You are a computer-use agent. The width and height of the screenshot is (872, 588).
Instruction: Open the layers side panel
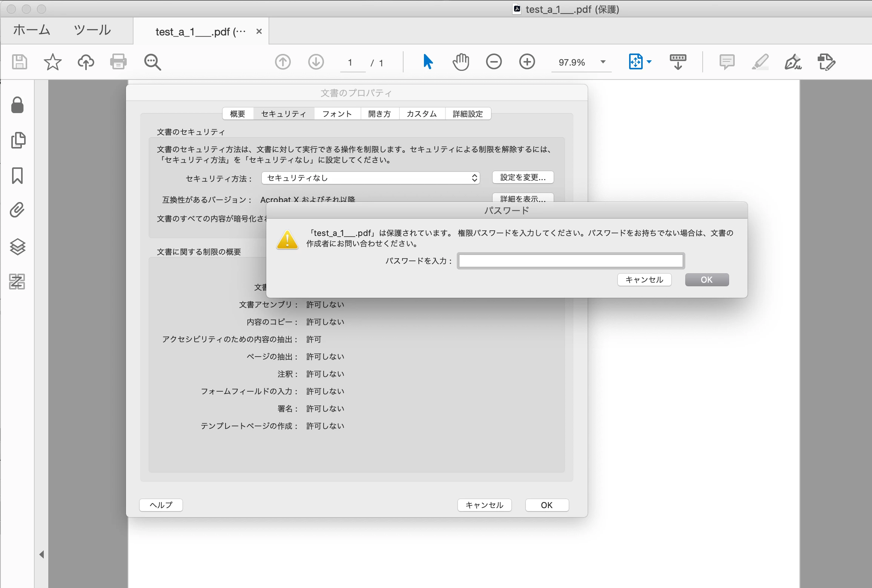[17, 247]
